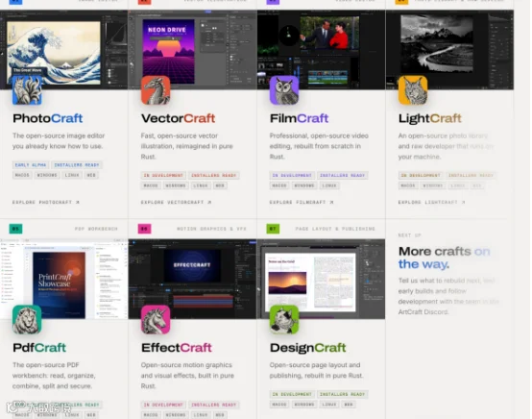Click DesignCraft Installers Ready badge
This screenshot has height=419, width=532.
[x=342, y=394]
